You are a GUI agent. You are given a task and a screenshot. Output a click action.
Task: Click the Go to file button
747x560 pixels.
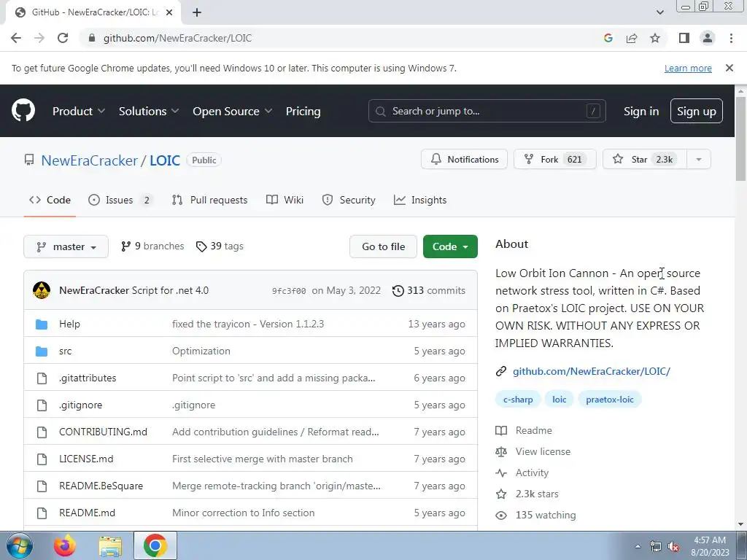[x=383, y=246]
